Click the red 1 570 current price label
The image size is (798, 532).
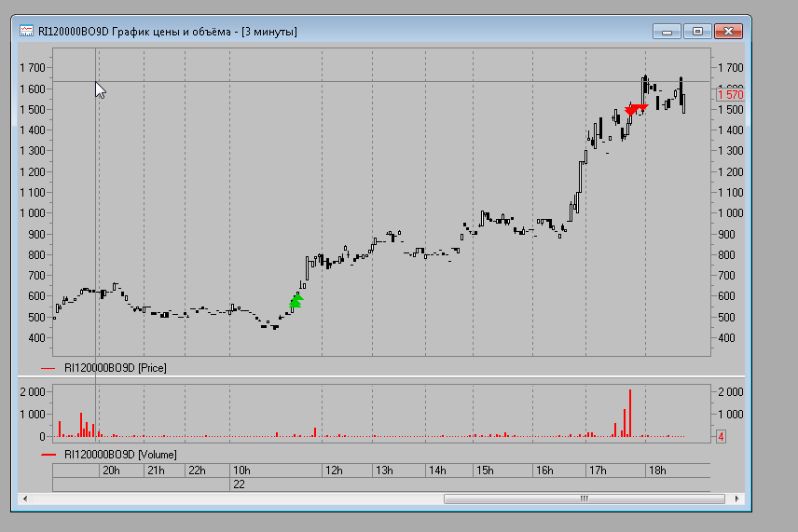pos(730,95)
